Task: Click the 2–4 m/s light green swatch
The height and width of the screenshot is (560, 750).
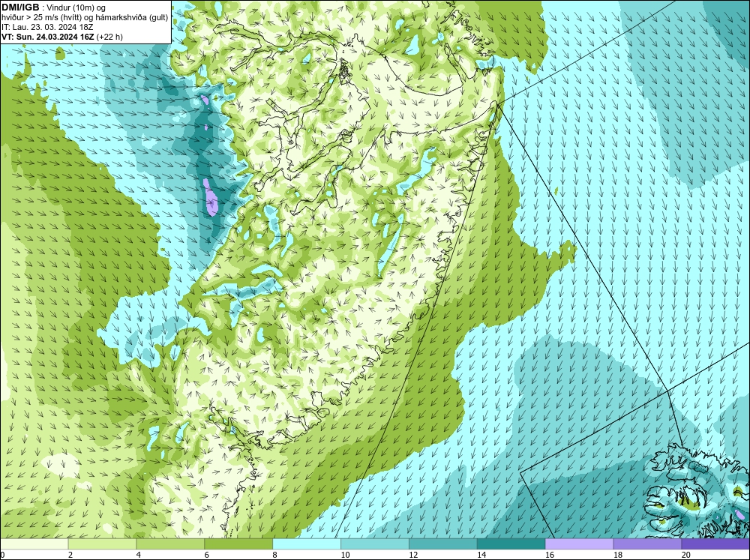Action: [x=102, y=544]
